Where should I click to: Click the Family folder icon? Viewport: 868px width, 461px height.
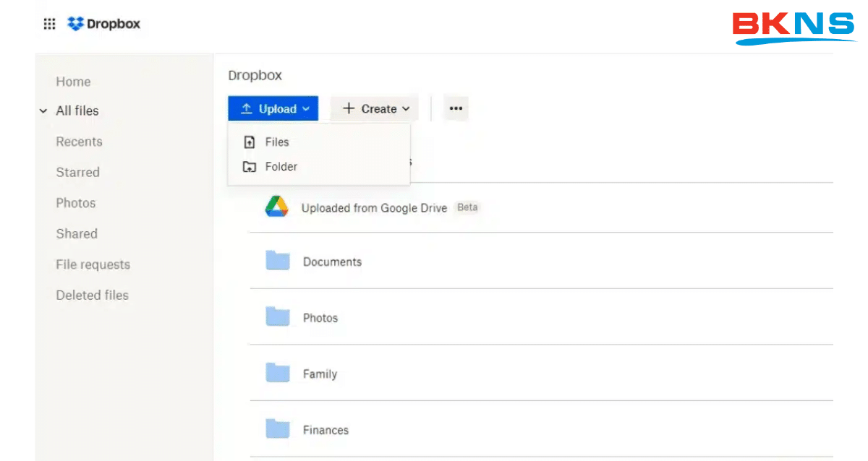[277, 373]
